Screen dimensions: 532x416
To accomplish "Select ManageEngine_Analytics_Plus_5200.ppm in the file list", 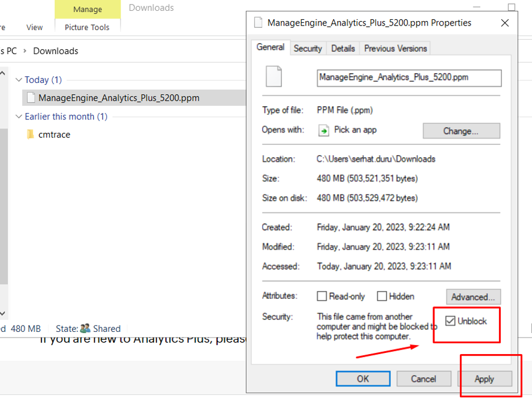I will [x=134, y=98].
